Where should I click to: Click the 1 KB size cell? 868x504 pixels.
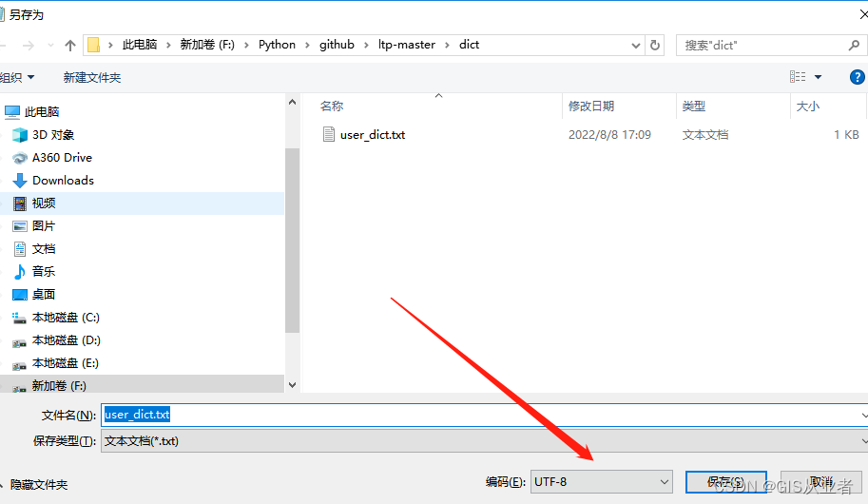[x=846, y=135]
